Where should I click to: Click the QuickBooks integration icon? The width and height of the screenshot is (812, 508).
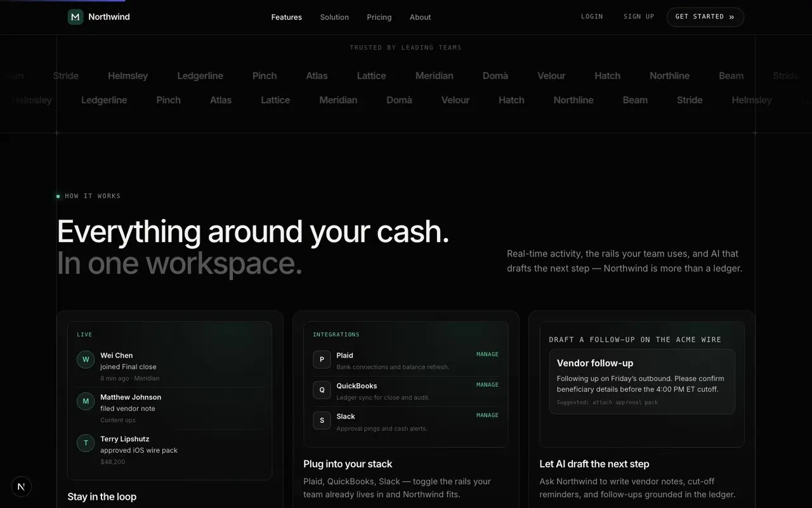tap(322, 390)
